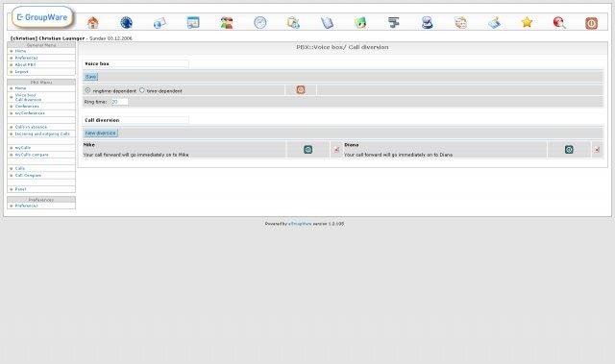Click Logout in the General Menu

click(x=21, y=72)
